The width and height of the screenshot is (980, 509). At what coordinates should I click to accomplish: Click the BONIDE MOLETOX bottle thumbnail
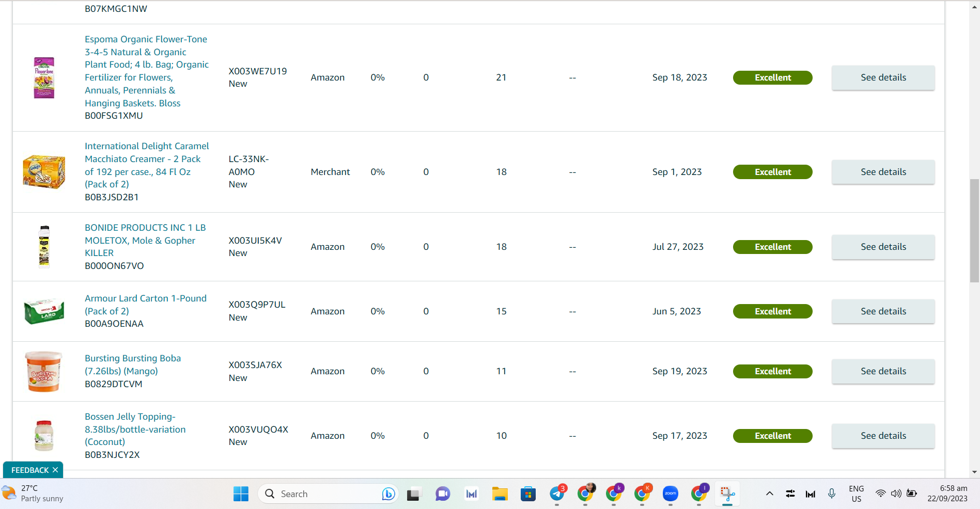pos(44,247)
